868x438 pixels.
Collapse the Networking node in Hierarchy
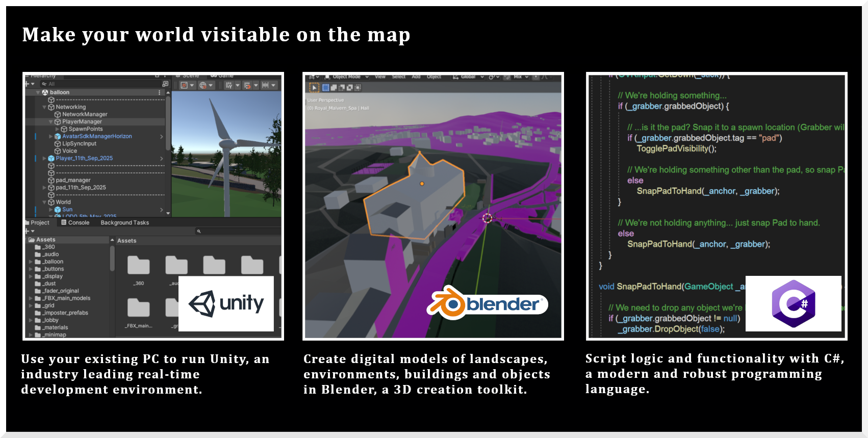[44, 108]
